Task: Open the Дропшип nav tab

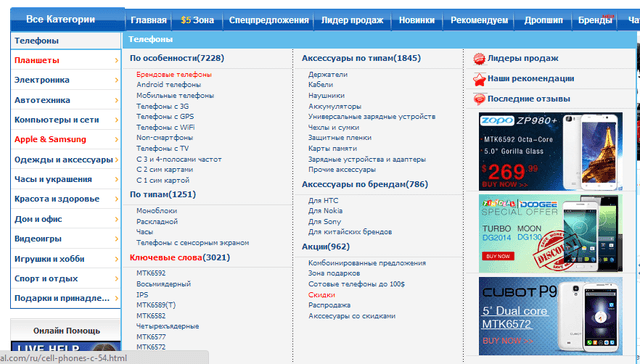Action: [544, 20]
